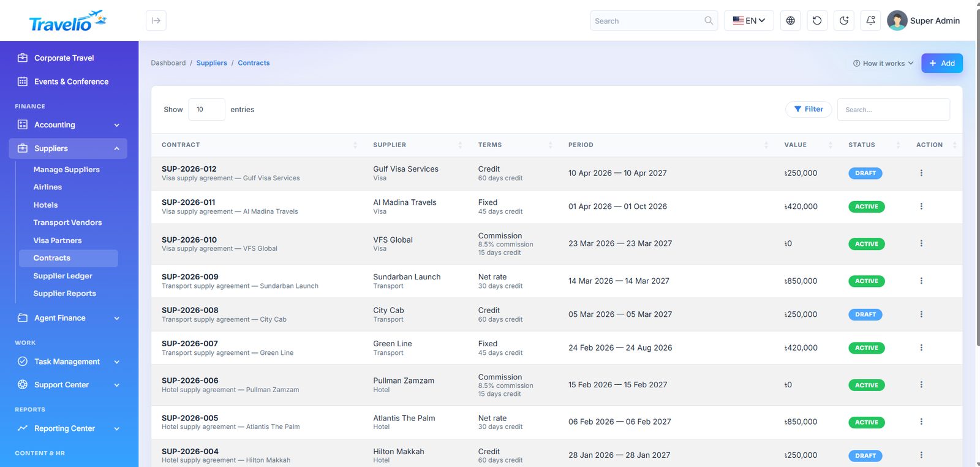Click the Travelio logo
Viewport: 980px width, 467px height.
point(68,21)
